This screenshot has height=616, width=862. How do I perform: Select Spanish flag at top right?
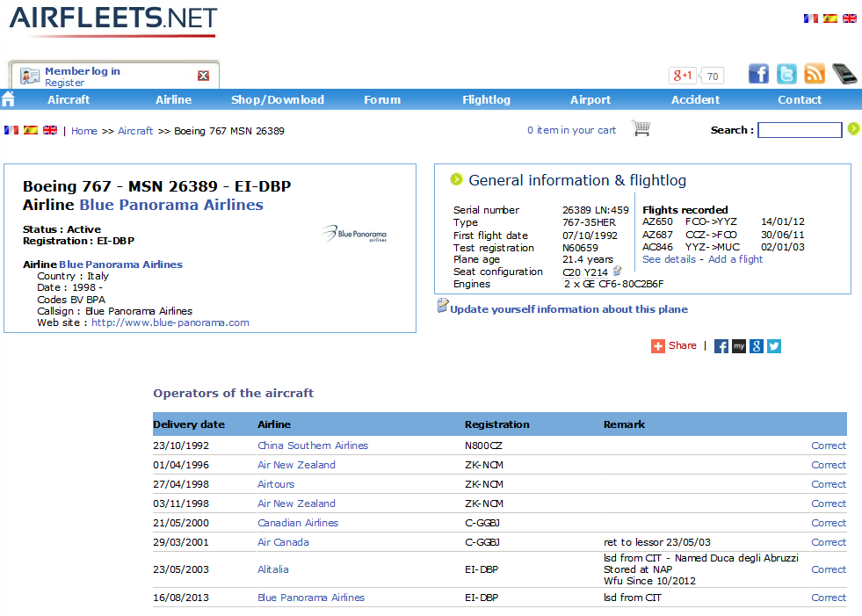[830, 18]
